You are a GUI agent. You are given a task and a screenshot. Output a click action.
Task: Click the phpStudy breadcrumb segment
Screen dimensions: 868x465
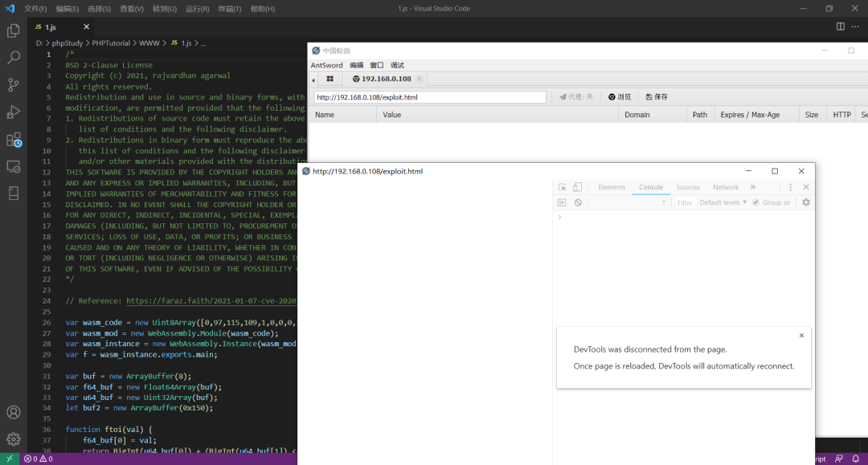point(67,43)
